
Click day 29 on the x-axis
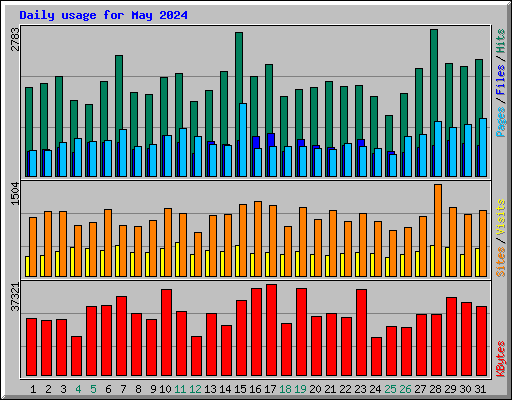pos(450,389)
